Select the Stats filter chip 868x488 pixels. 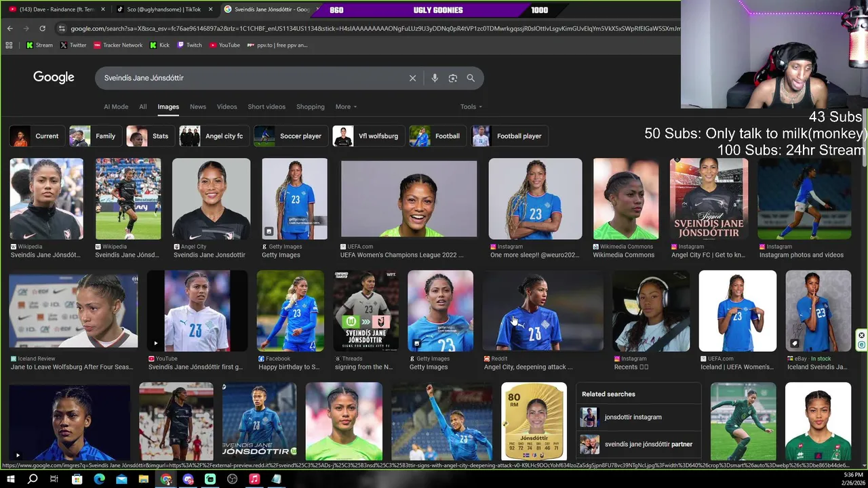pos(150,136)
